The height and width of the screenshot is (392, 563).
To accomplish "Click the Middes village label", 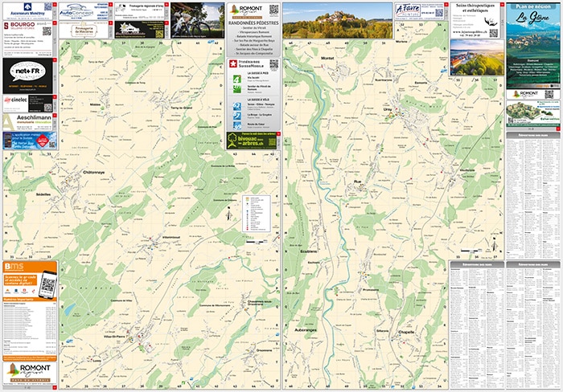I will 95,104.
